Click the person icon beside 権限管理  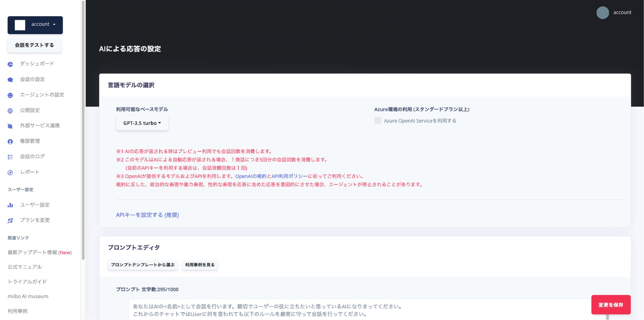(x=10, y=142)
